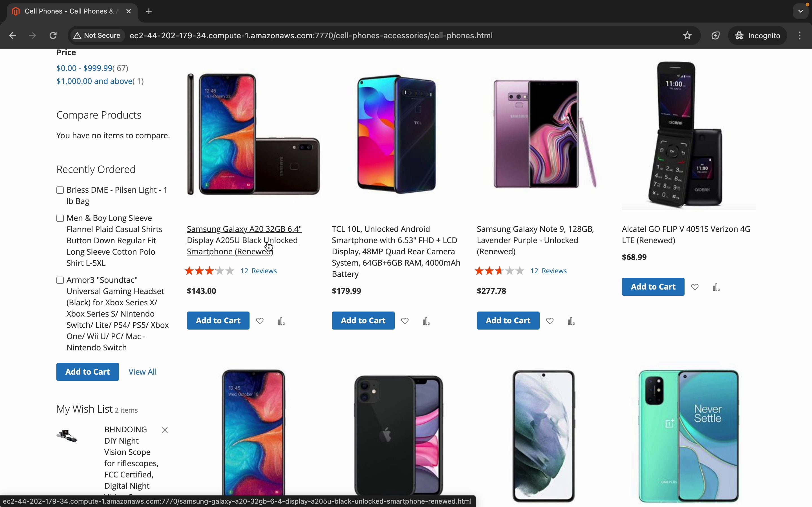Open Chrome three-dot menu
The width and height of the screenshot is (812, 507).
pos(800,35)
